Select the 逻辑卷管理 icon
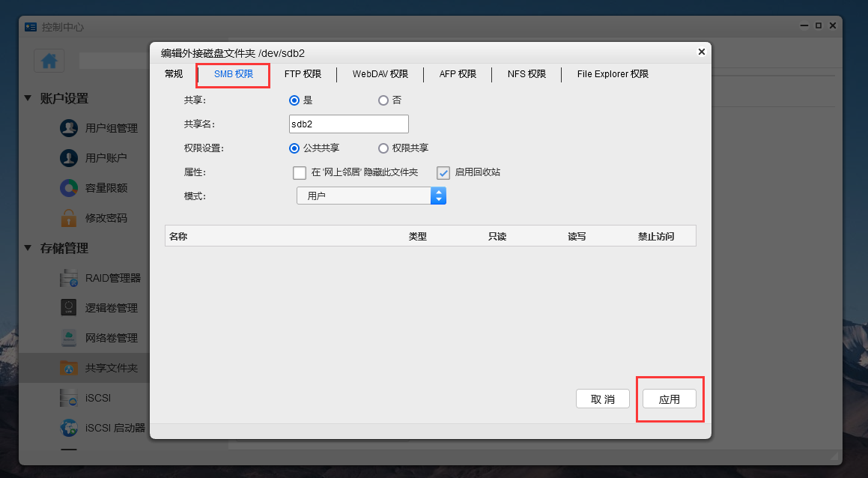868x478 pixels. 68,307
